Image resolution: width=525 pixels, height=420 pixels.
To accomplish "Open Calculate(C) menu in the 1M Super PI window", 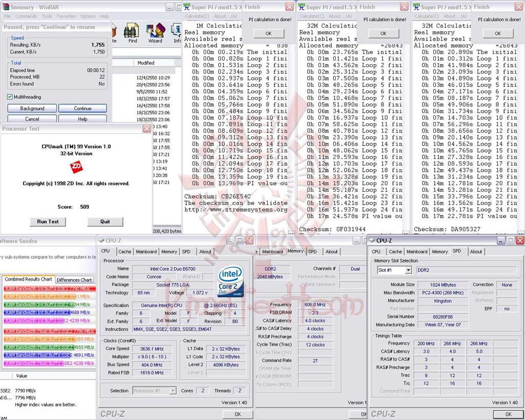I will (197, 16).
